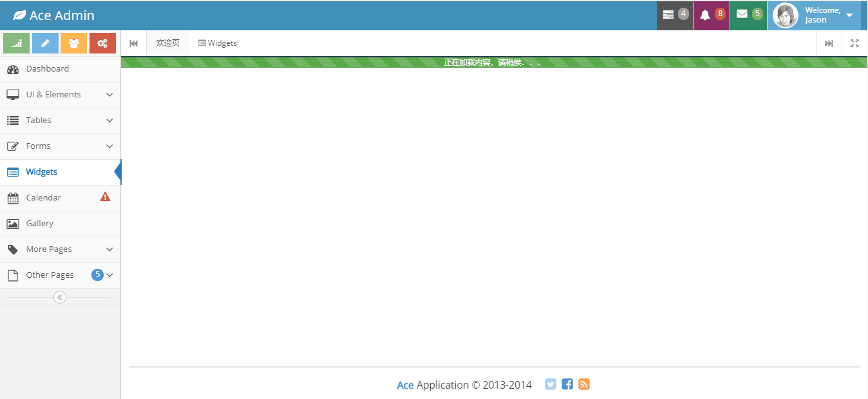Click the green signal chart shortcut button
The width and height of the screenshot is (868, 399).
(x=16, y=43)
